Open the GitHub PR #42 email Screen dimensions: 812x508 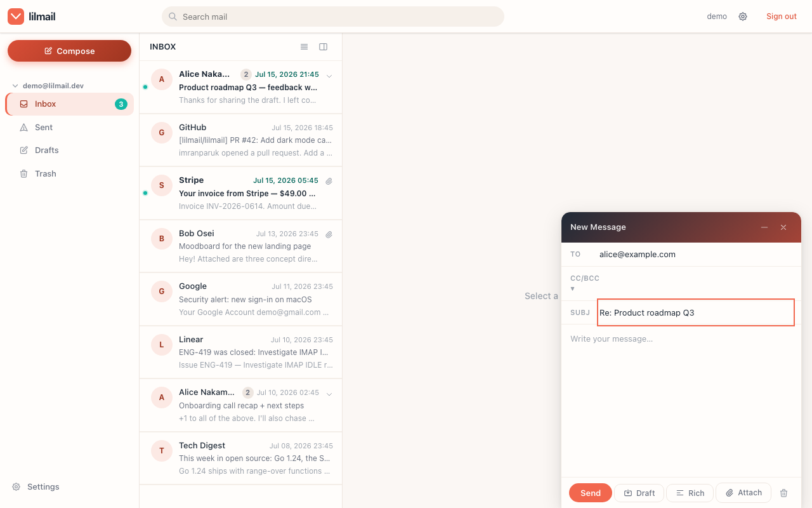coord(241,140)
